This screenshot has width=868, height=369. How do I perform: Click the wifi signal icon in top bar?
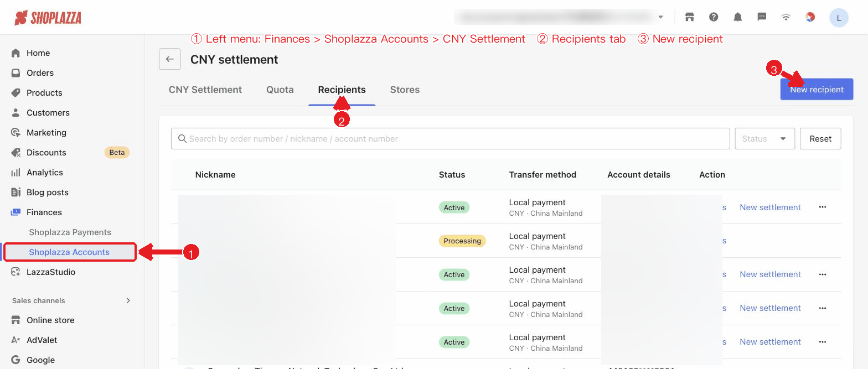click(x=786, y=17)
